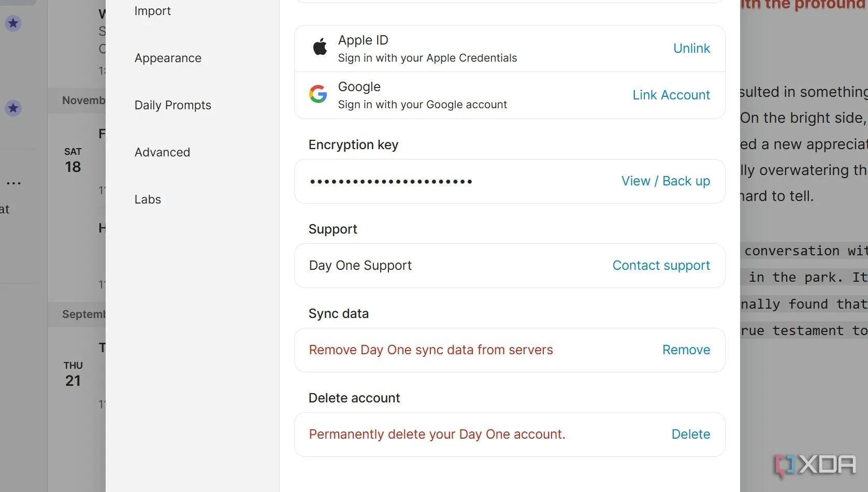Open the Labs settings section

[x=148, y=199]
